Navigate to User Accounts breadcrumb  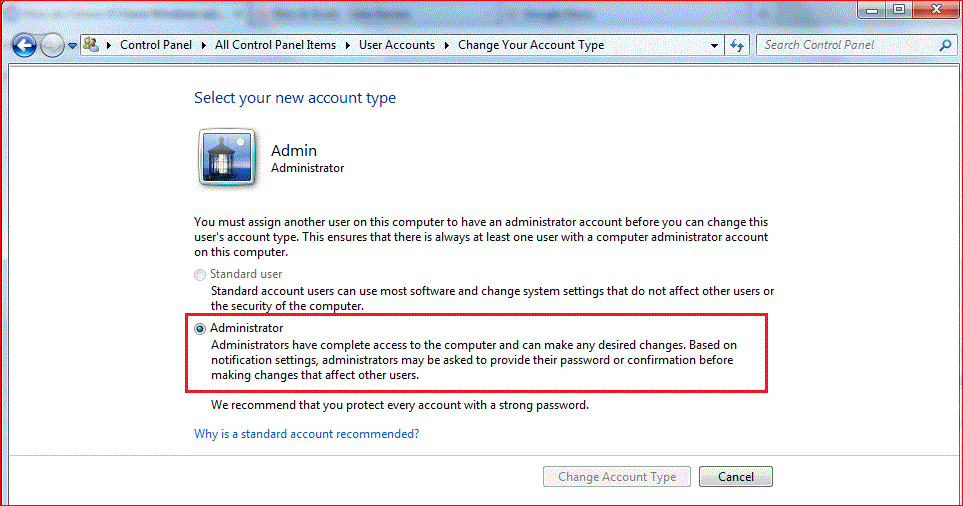point(397,45)
